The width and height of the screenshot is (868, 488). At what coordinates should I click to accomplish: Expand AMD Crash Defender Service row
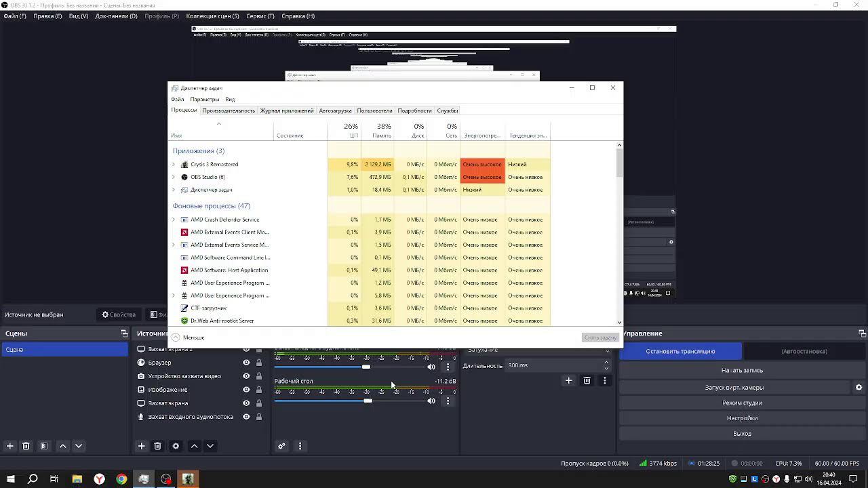click(174, 220)
